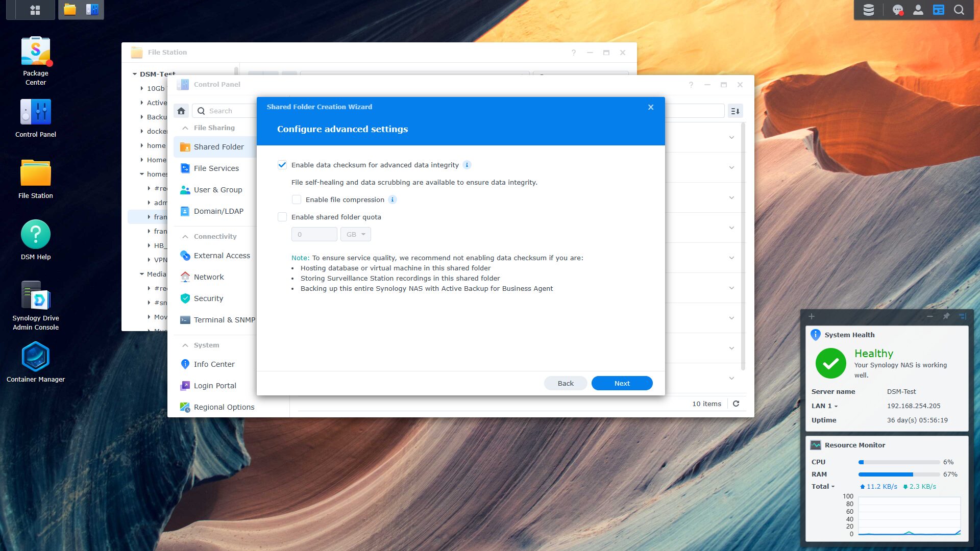Click the Control Panel search field
Image resolution: width=980 pixels, height=551 pixels.
[225, 111]
